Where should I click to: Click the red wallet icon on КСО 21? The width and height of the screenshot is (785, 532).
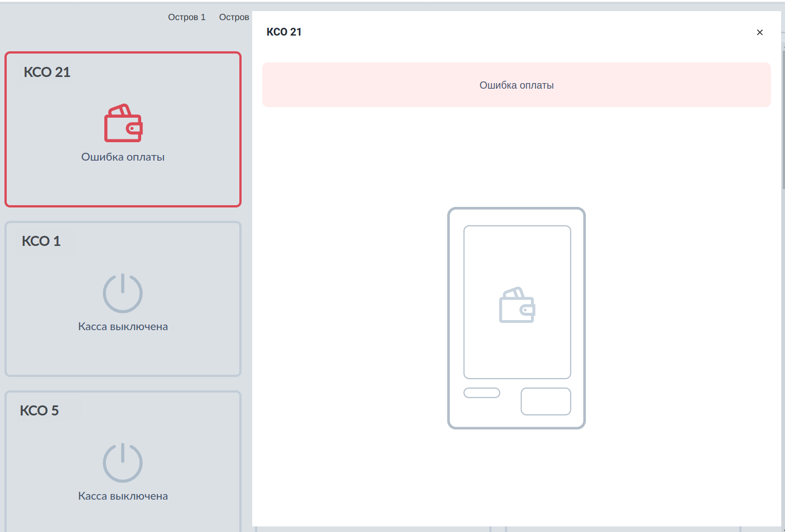[123, 123]
